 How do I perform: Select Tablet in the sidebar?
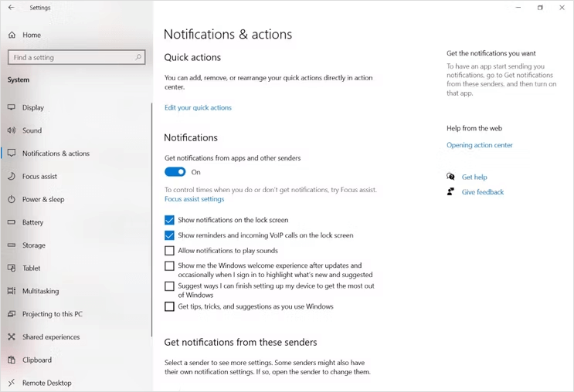click(31, 268)
